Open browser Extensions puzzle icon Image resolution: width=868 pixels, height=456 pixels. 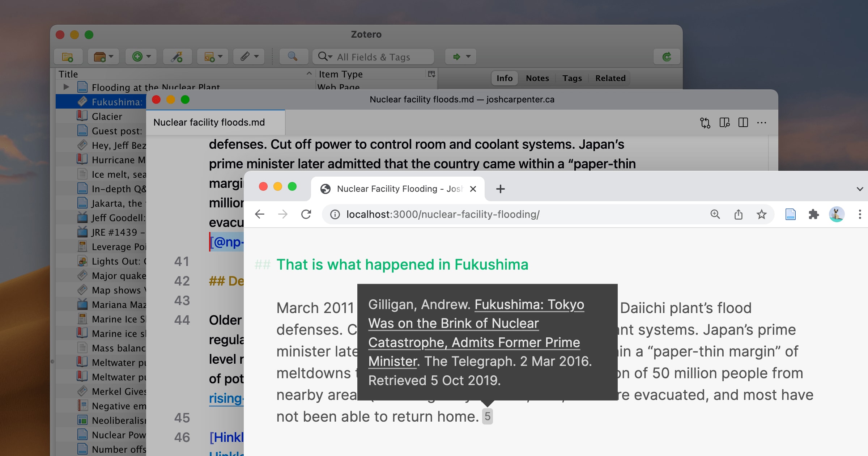pos(813,214)
